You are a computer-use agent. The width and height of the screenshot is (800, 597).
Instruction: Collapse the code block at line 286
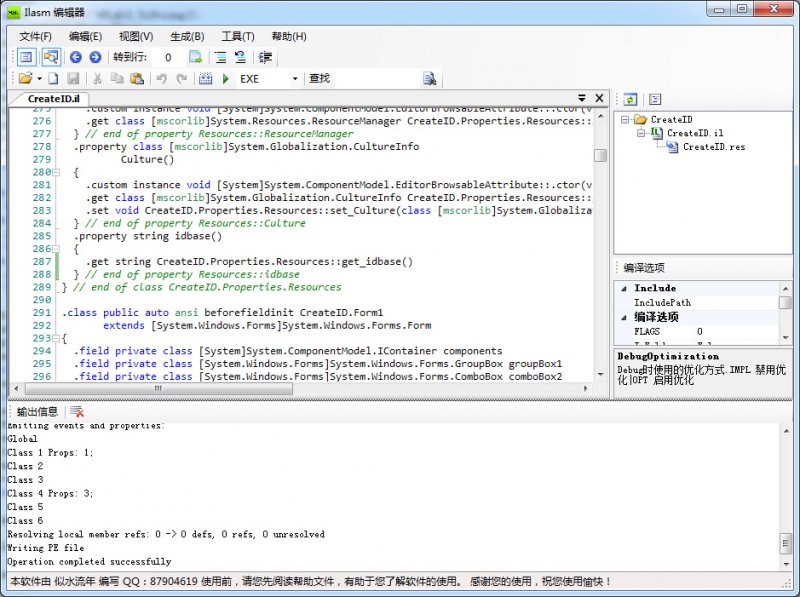(56, 249)
